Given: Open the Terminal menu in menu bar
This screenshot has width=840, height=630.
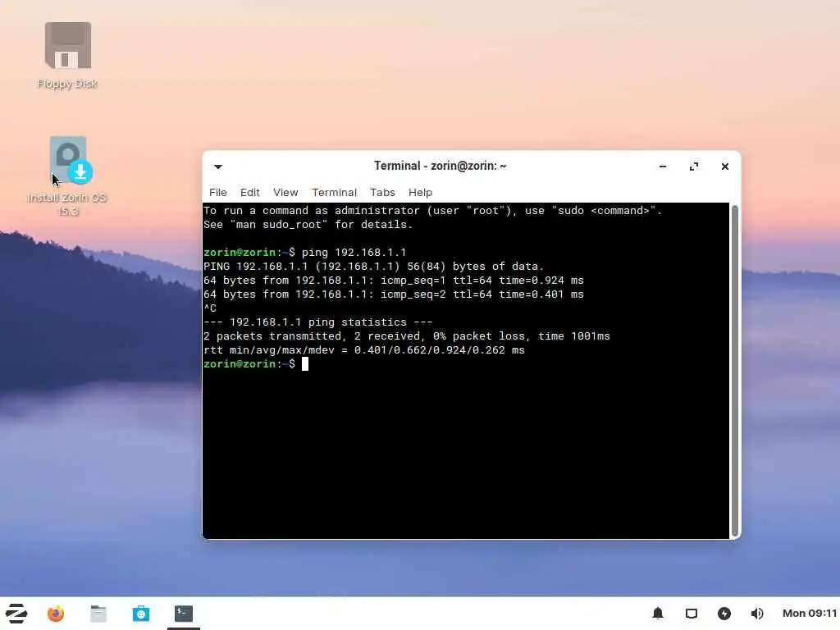Looking at the screenshot, I should coord(335,192).
